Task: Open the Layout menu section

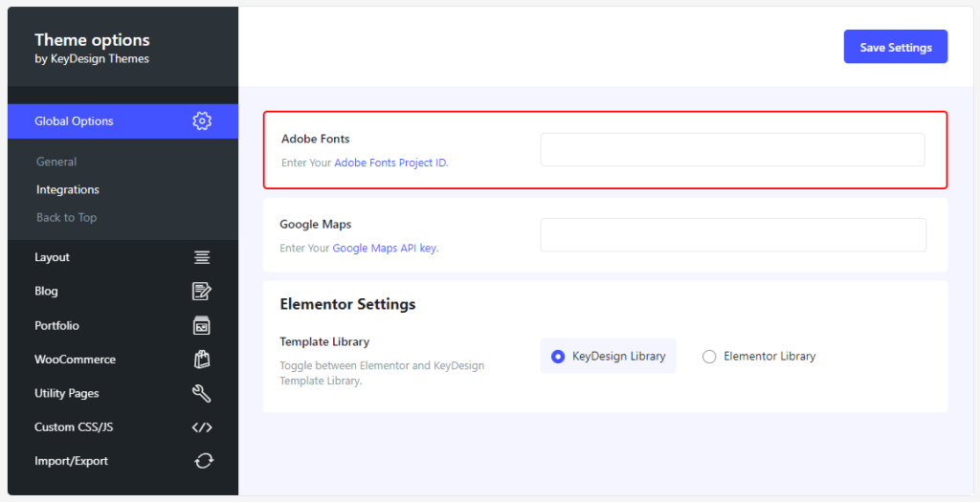Action: (x=123, y=257)
